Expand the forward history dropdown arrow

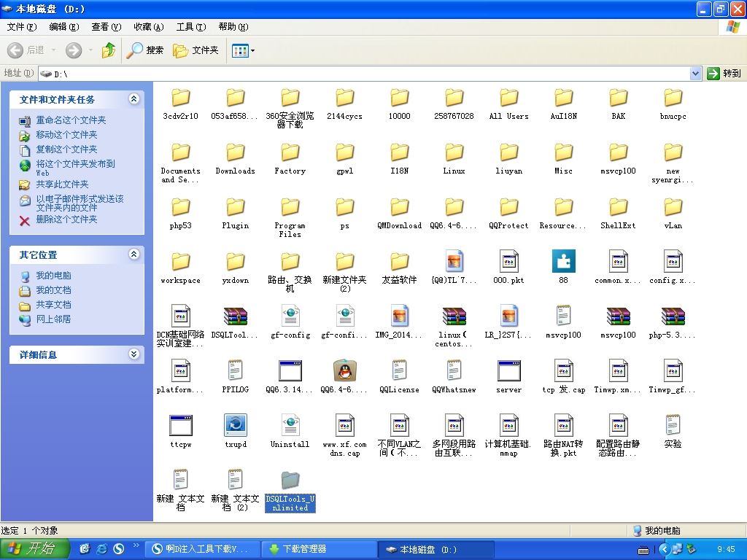[90, 50]
